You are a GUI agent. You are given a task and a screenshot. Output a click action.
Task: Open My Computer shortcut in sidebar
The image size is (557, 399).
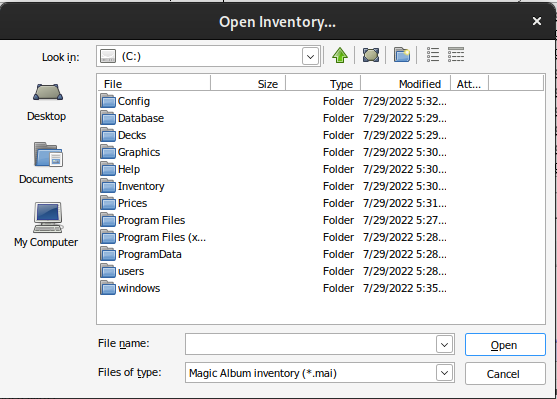coord(46,225)
